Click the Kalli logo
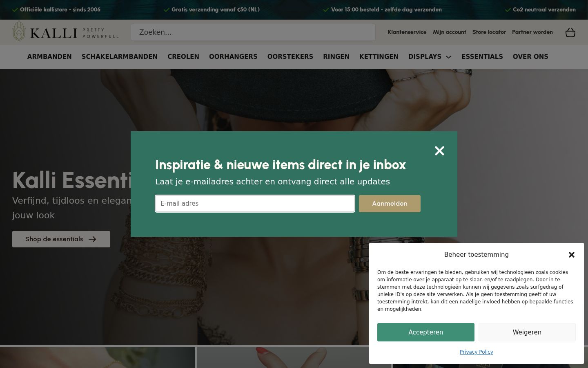Viewport: 588px width, 368px height. 65,31
